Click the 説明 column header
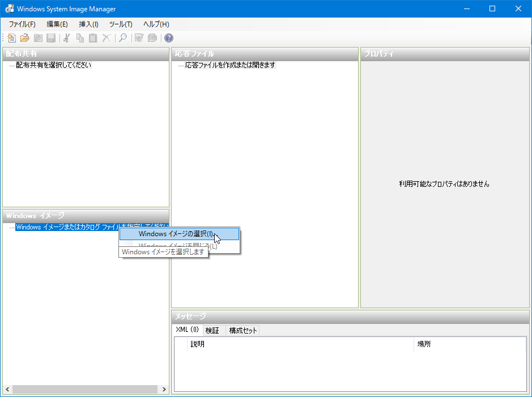532x397 pixels. [x=300, y=344]
